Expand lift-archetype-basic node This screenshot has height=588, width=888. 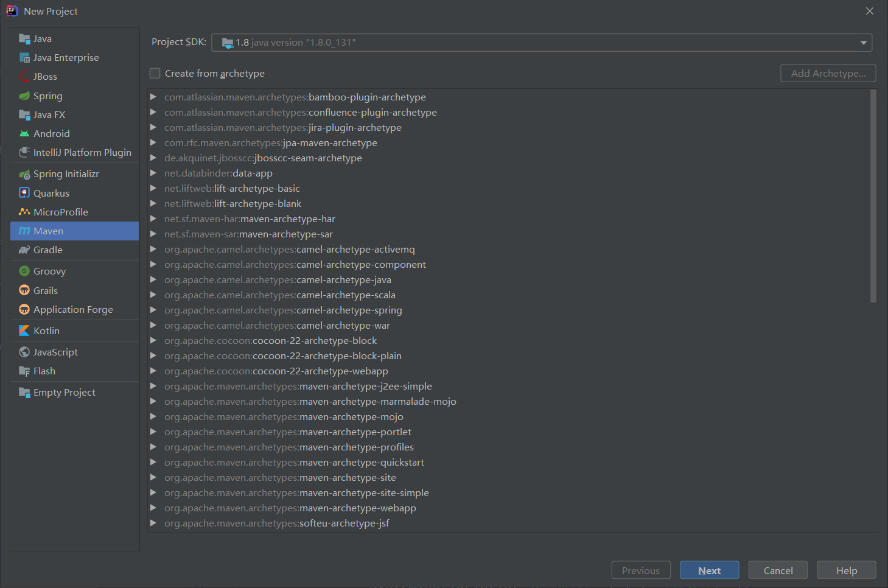click(x=153, y=188)
